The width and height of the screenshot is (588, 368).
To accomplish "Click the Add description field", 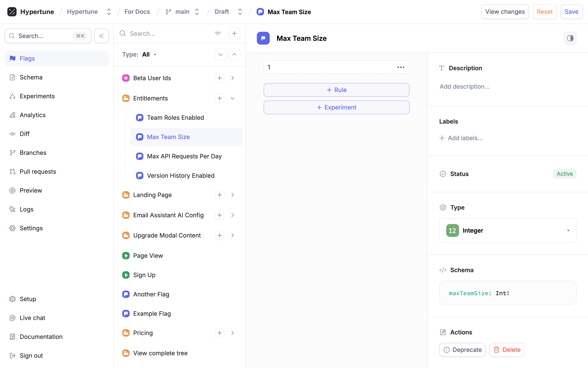I will coord(464,87).
